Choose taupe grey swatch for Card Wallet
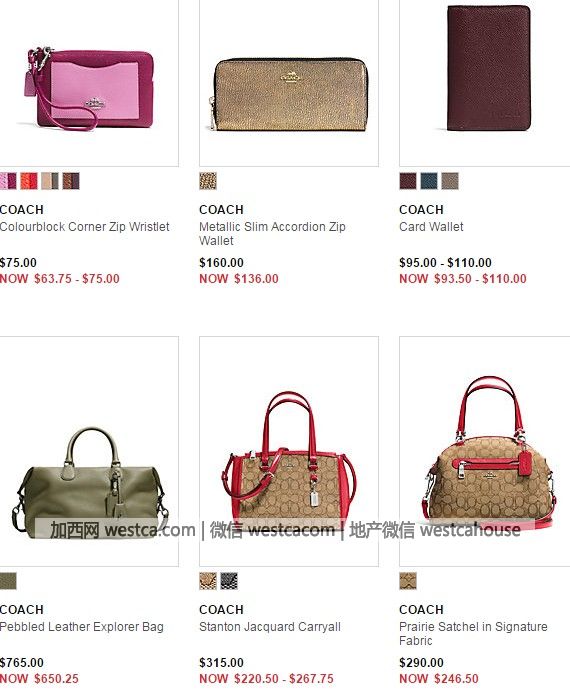The image size is (570, 691). pyautogui.click(x=450, y=181)
